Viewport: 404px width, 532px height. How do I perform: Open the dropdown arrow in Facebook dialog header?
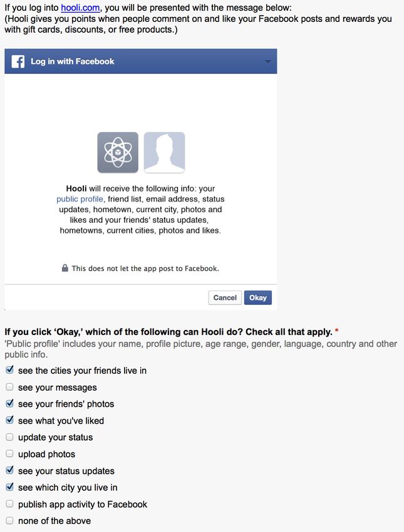pos(267,62)
